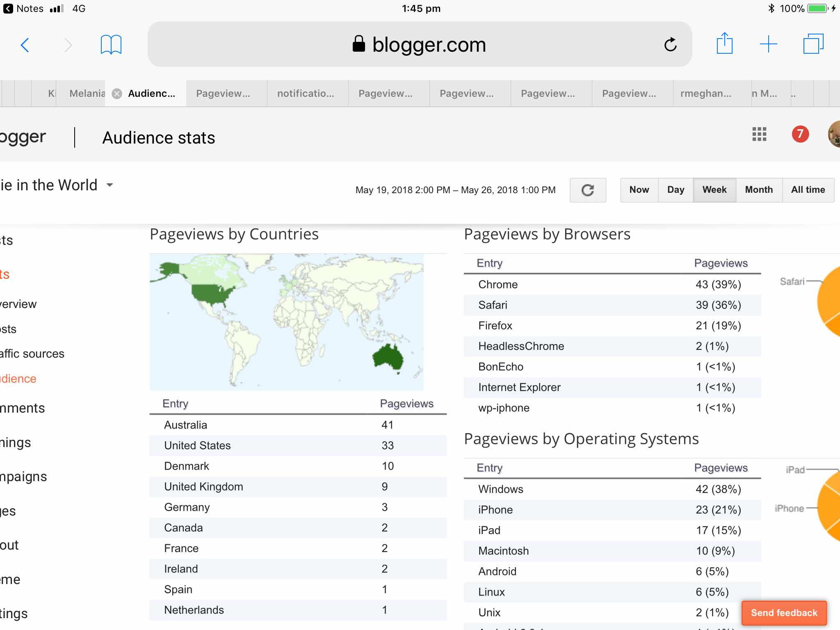Open the rmeghan browser tab
Image resolution: width=840 pixels, height=630 pixels.
click(705, 94)
